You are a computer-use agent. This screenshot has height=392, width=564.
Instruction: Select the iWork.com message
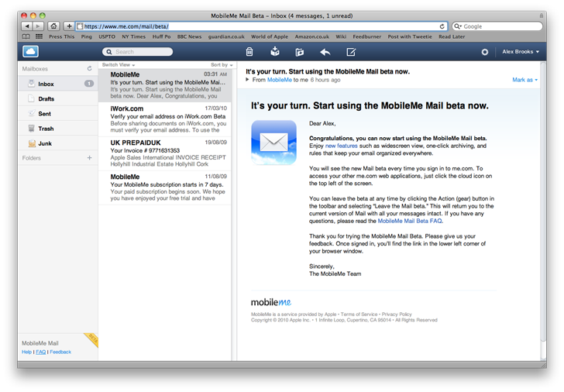(165, 119)
